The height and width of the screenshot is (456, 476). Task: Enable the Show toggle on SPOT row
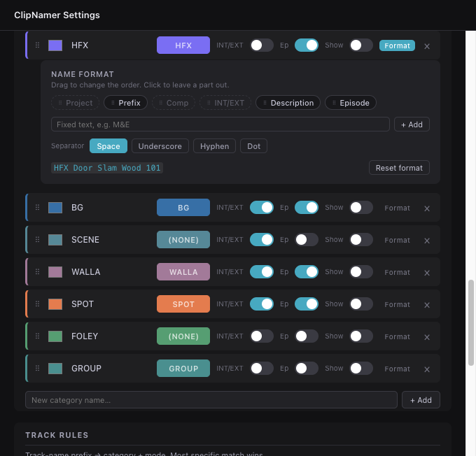click(x=361, y=304)
